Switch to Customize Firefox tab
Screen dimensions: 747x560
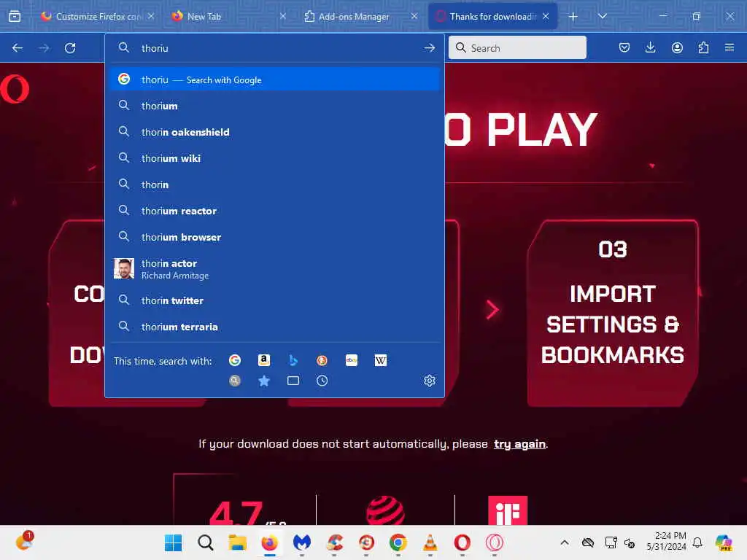pos(98,16)
